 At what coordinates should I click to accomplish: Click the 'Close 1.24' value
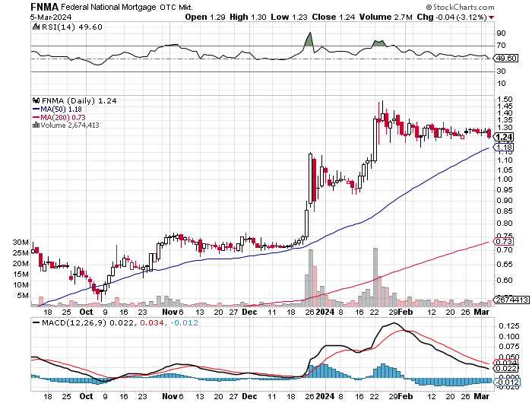(334, 17)
